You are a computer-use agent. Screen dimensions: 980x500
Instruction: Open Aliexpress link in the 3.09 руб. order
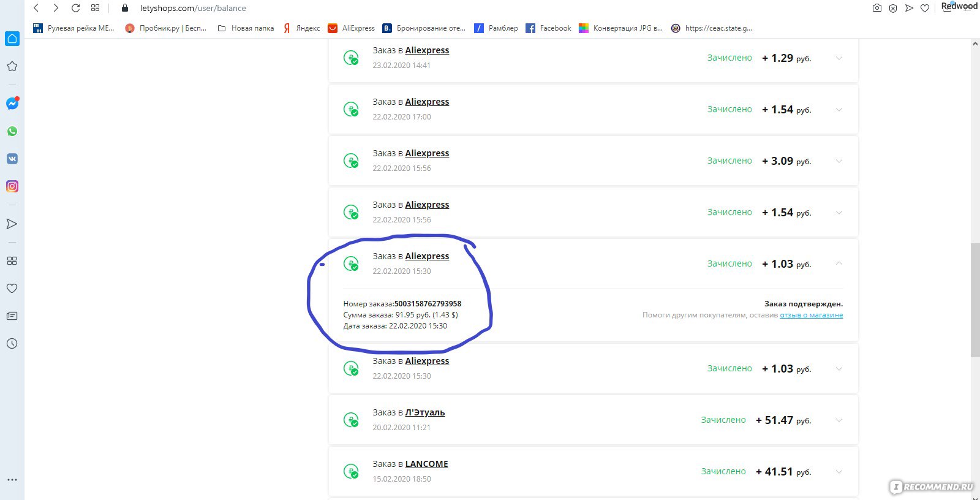[x=427, y=154]
